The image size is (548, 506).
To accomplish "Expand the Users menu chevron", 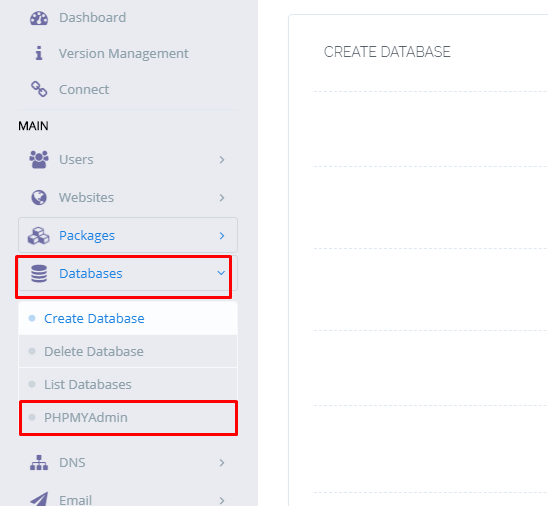I will click(222, 160).
